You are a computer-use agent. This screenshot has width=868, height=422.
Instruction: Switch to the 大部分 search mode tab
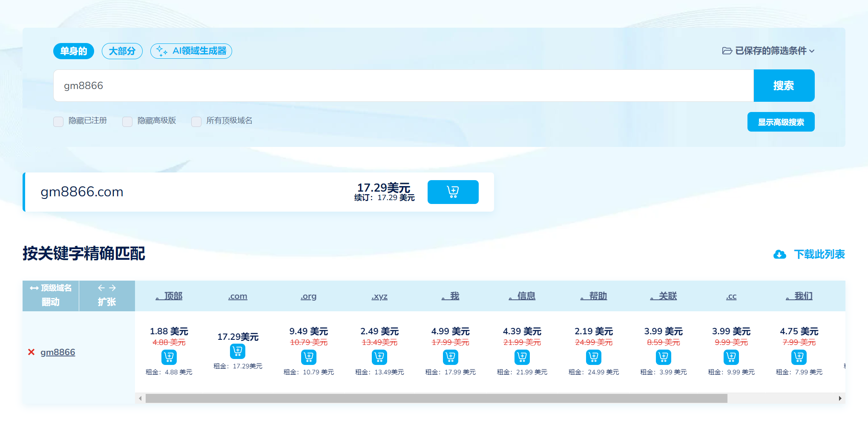[122, 51]
